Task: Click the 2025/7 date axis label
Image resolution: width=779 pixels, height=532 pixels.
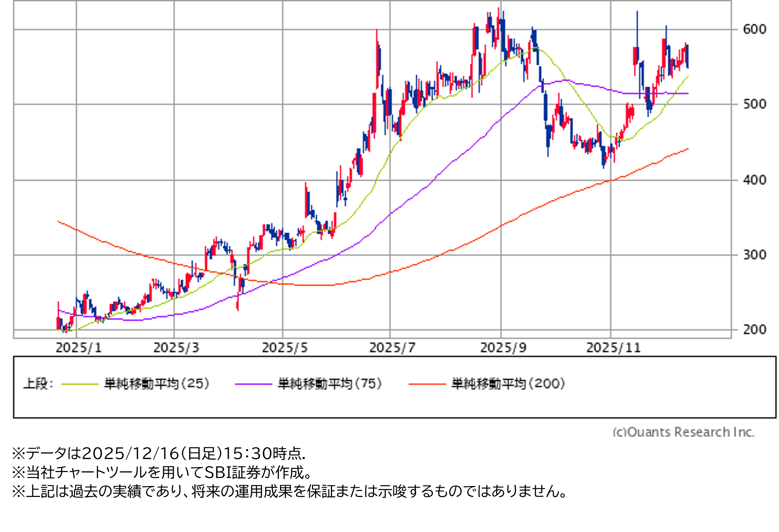Action: (392, 348)
